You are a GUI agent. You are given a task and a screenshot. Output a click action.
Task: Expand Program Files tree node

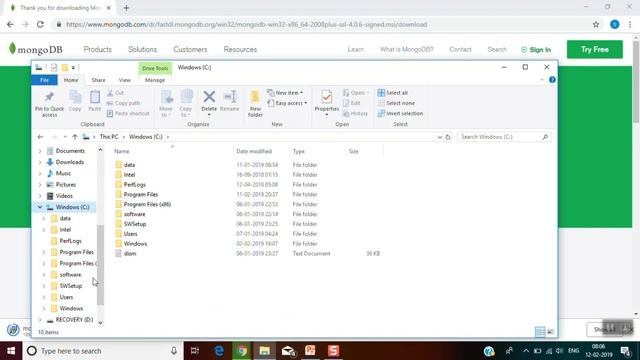pos(44,252)
